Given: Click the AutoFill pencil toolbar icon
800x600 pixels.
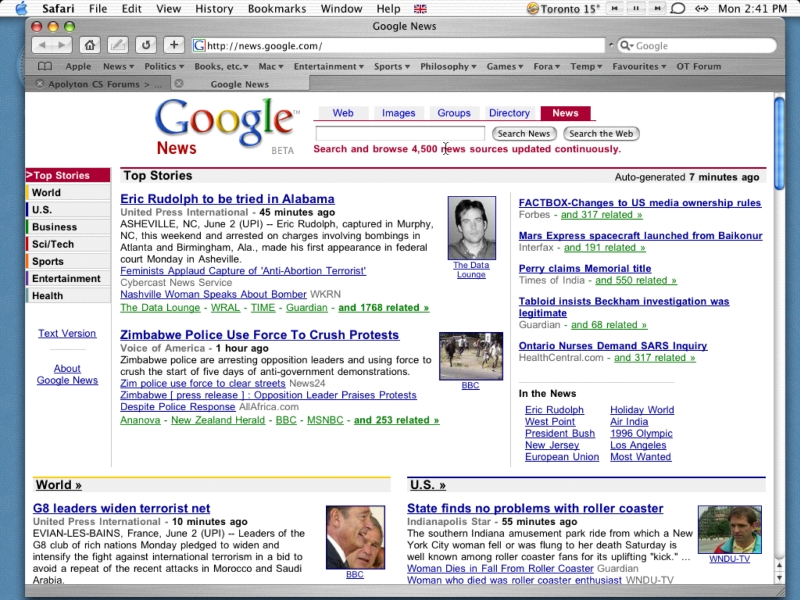Looking at the screenshot, I should click(x=117, y=45).
